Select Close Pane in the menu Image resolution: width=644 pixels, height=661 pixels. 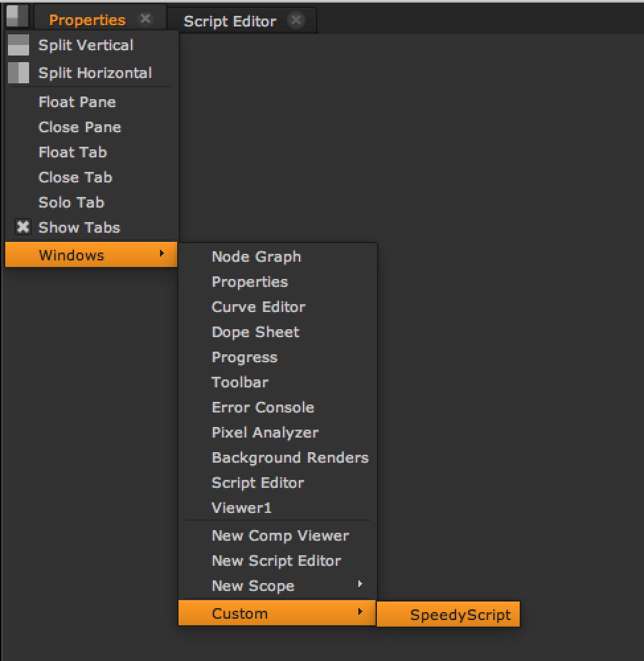point(79,127)
